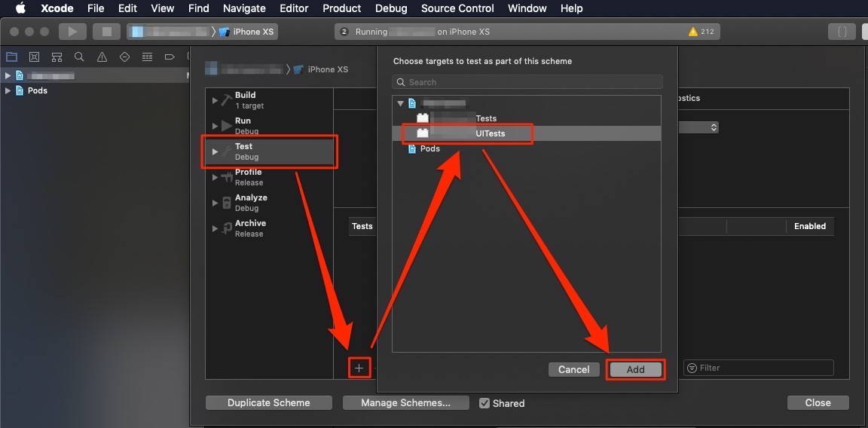
Task: Expand the Test scheme action
Action: [x=215, y=151]
